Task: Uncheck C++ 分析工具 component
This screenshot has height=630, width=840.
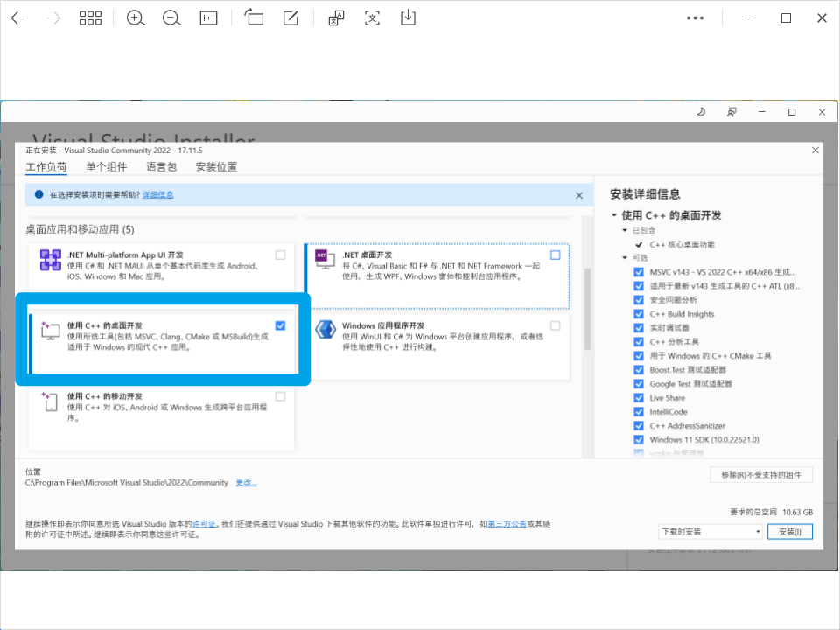Action: click(639, 342)
